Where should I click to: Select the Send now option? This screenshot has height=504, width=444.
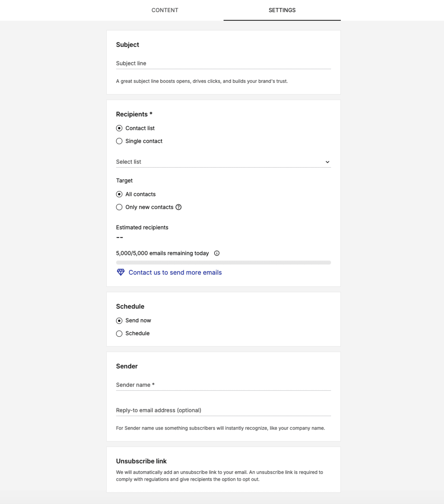point(119,321)
